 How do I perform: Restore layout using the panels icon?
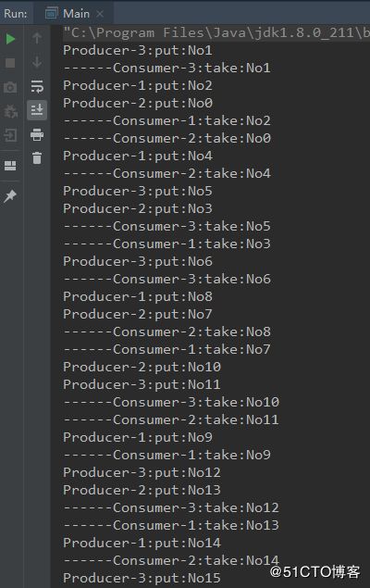click(10, 166)
